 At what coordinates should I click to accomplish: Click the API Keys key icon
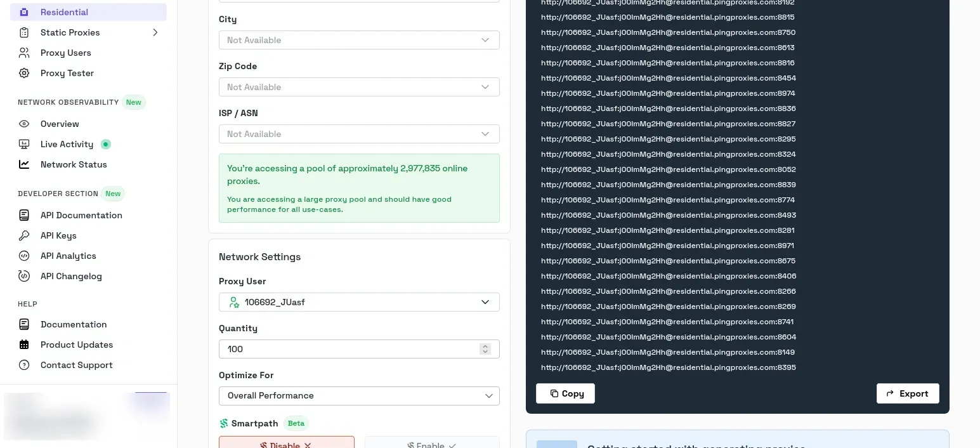pyautogui.click(x=24, y=235)
